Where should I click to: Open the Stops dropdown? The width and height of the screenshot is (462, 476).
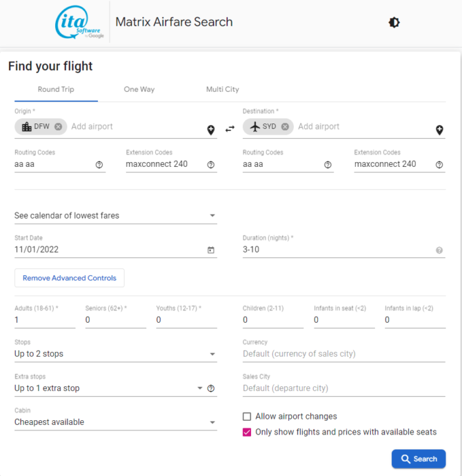tap(116, 354)
